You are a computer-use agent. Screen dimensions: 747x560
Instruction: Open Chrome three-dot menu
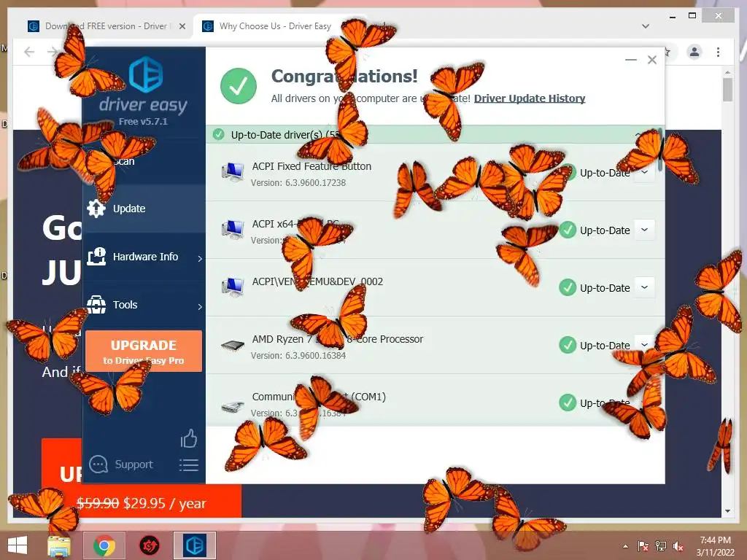[718, 52]
